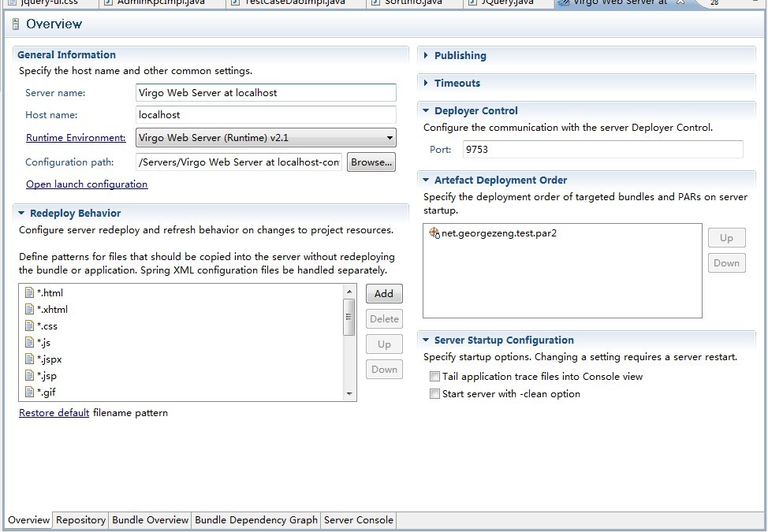
Task: Click the Host name input field
Action: point(266,114)
